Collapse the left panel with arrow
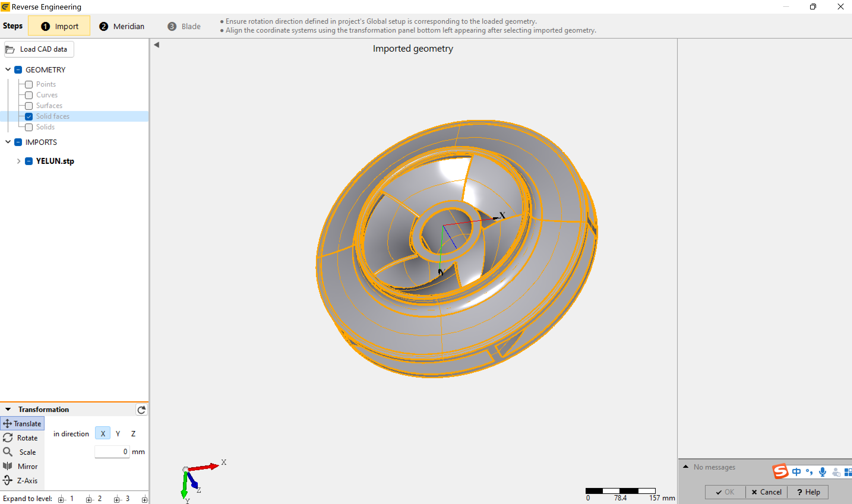The height and width of the screenshot is (504, 852). 157,45
